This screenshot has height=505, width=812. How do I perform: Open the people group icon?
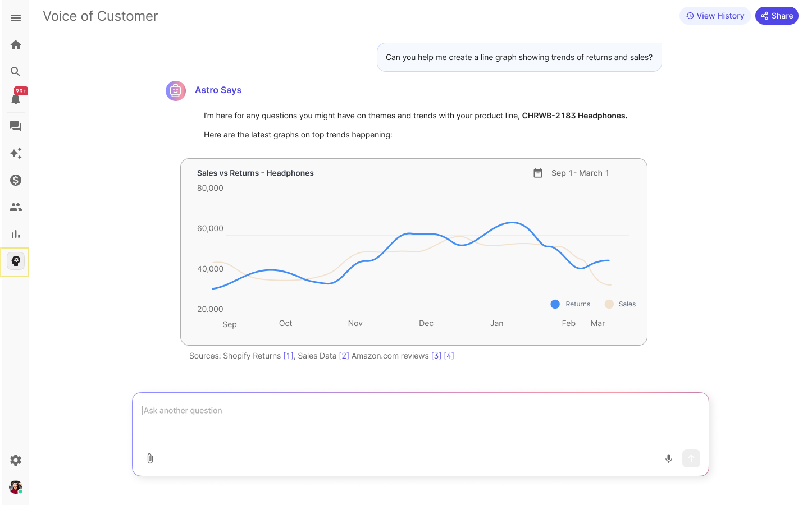pos(16,207)
